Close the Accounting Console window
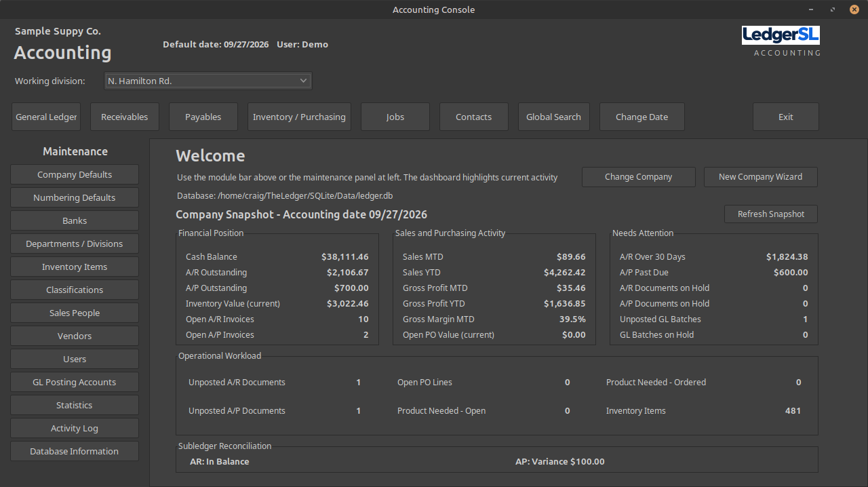 pyautogui.click(x=854, y=9)
